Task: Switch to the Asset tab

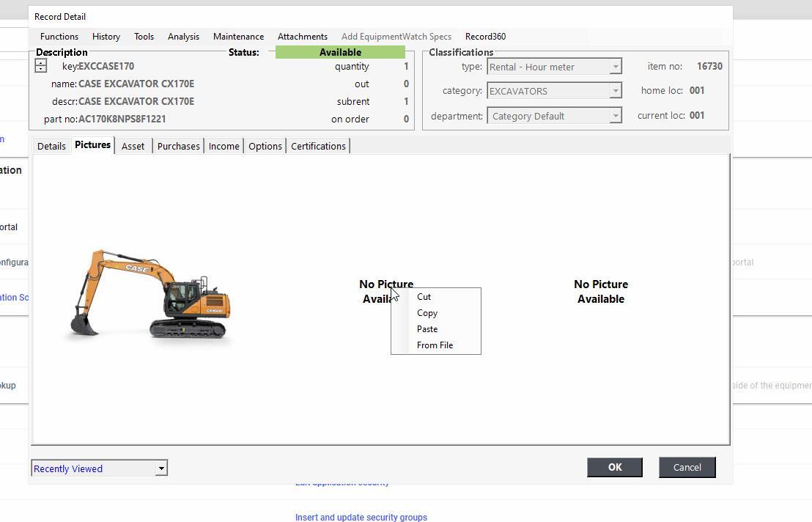Action: click(133, 146)
